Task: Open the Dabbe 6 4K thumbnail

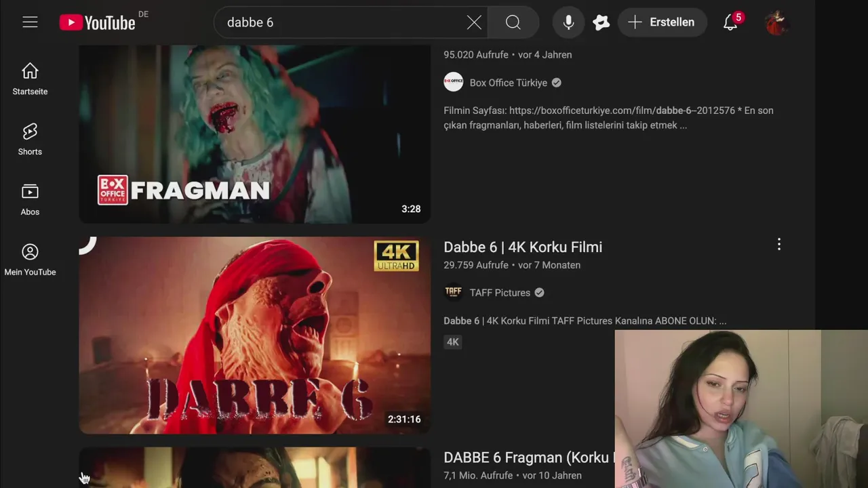Action: pos(255,335)
